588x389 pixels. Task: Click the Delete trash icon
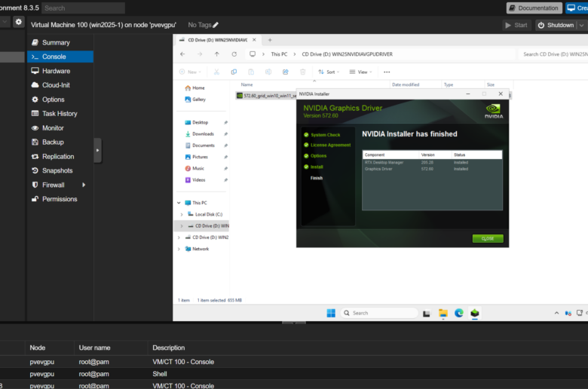[302, 72]
